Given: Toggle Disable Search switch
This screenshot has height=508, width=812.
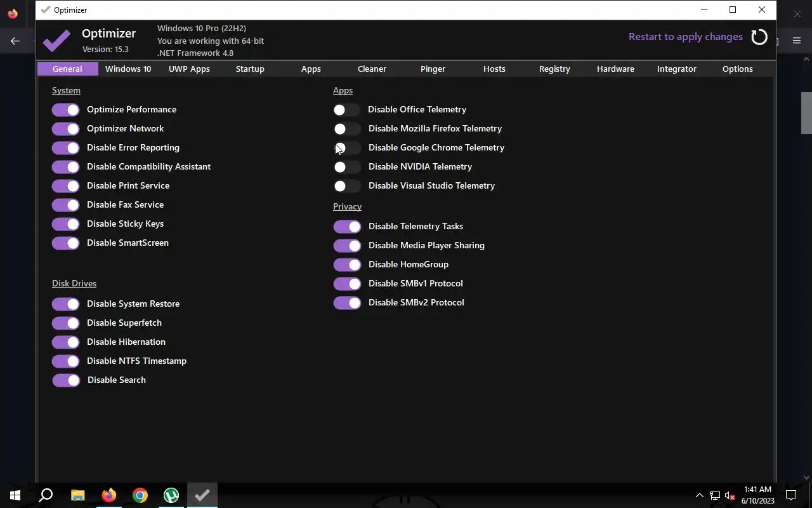Looking at the screenshot, I should click(x=66, y=380).
